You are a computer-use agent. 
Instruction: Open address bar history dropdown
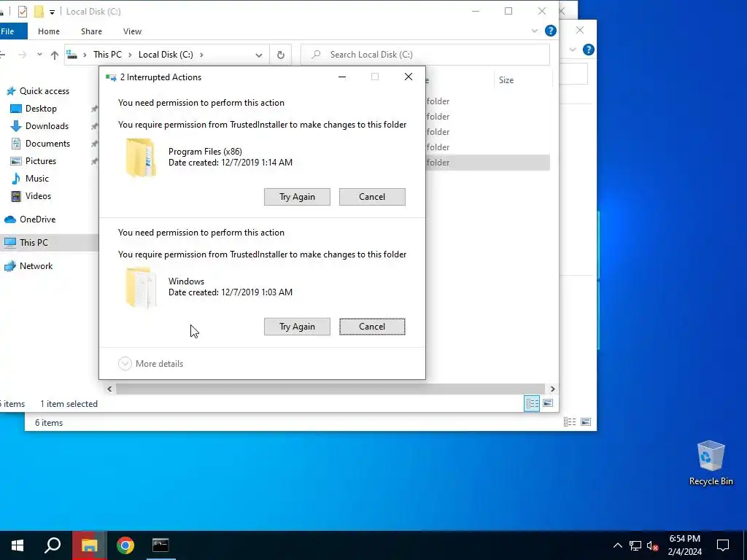click(x=259, y=55)
